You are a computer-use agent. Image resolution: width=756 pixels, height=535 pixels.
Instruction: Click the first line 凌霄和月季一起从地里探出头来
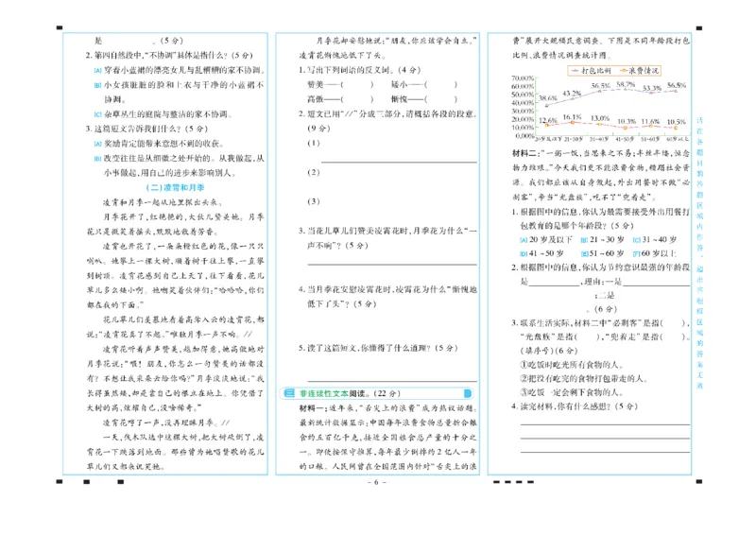(x=163, y=202)
